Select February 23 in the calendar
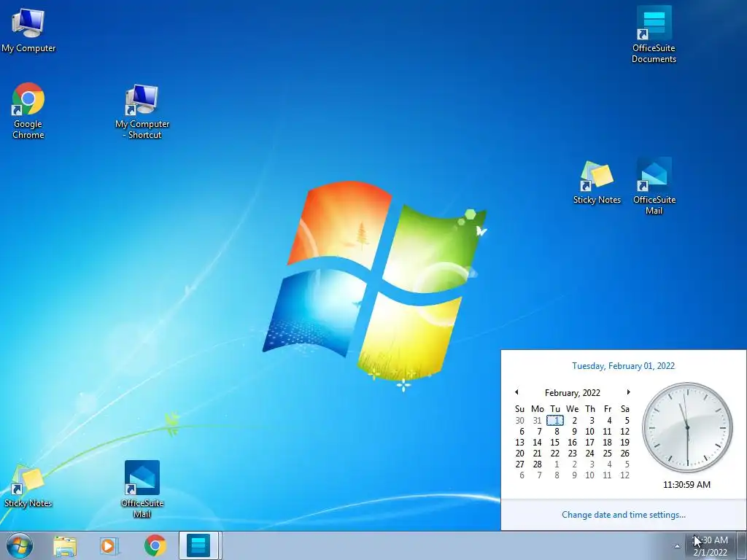 coord(572,454)
